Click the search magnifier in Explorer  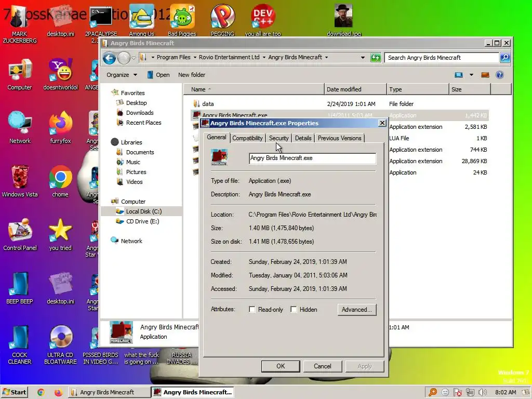(x=505, y=57)
